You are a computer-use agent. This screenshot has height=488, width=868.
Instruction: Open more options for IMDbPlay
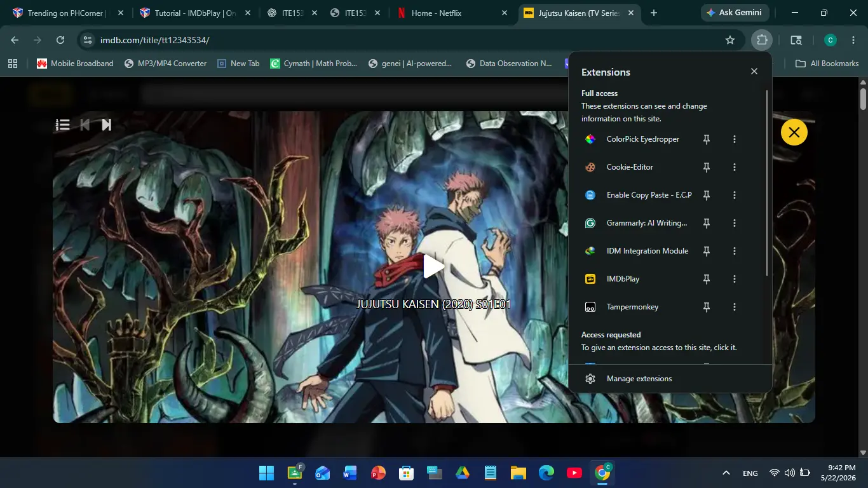[x=735, y=279]
